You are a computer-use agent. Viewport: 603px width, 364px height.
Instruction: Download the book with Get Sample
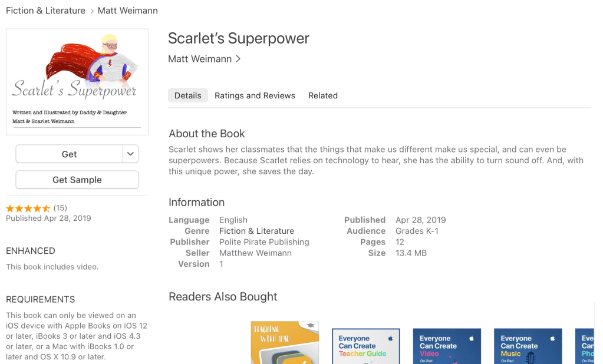pyautogui.click(x=77, y=180)
